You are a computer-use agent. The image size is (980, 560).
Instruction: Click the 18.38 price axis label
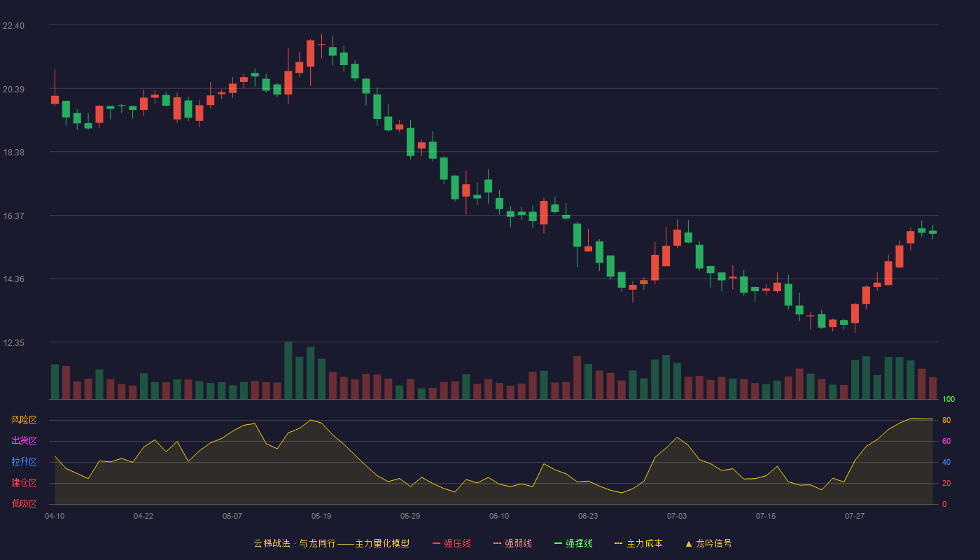pos(13,153)
